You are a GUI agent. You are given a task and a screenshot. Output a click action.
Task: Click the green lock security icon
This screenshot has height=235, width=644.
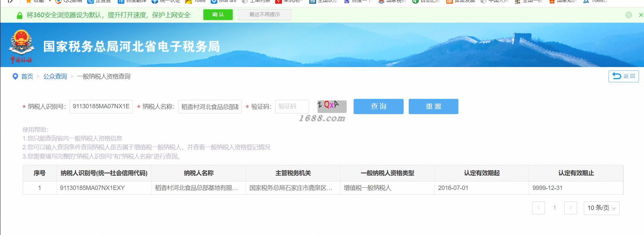(x=20, y=16)
